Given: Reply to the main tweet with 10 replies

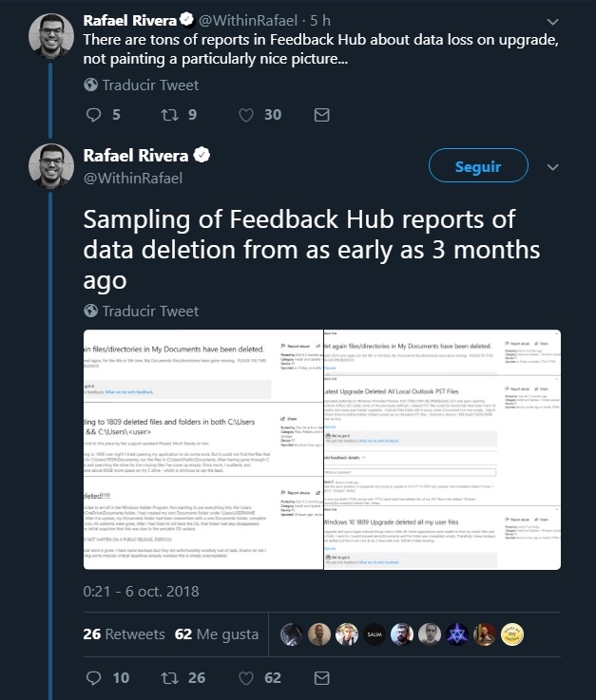Looking at the screenshot, I should pyautogui.click(x=93, y=677).
